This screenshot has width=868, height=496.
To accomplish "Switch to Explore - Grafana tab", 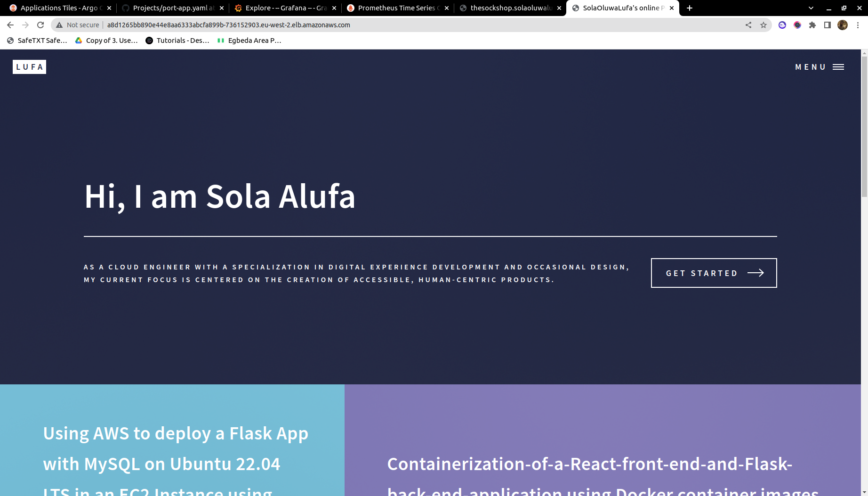I will pos(286,8).
